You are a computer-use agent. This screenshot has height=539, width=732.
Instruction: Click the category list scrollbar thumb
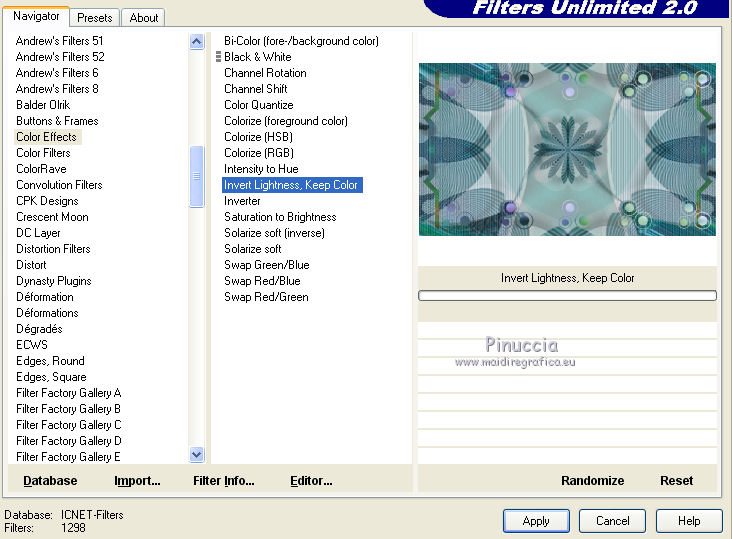[197, 176]
